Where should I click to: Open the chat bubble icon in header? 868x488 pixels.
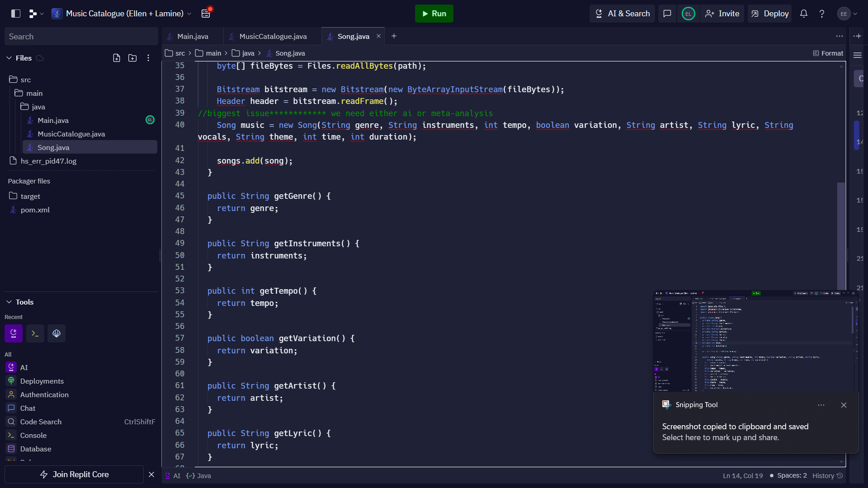pyautogui.click(x=667, y=14)
